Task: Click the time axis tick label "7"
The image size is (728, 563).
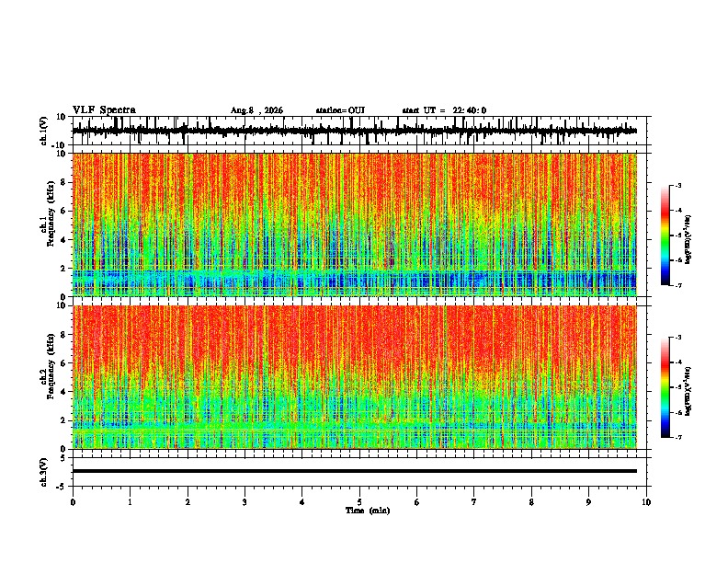Action: pos(474,502)
